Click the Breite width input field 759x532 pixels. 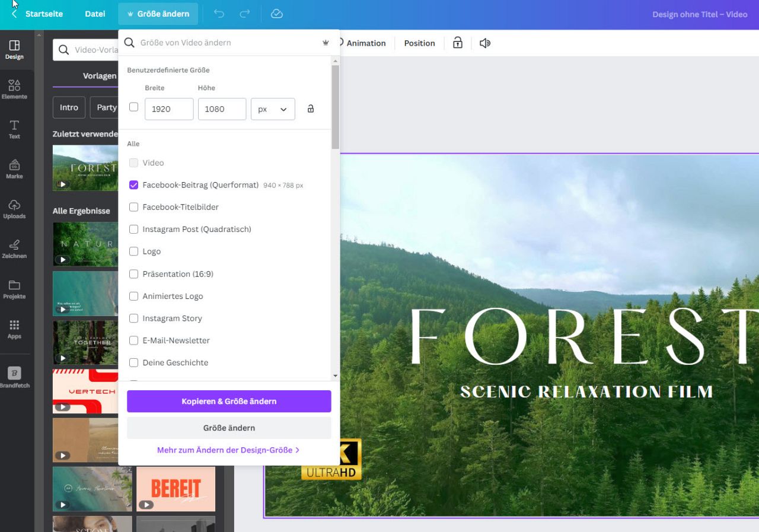tap(169, 109)
